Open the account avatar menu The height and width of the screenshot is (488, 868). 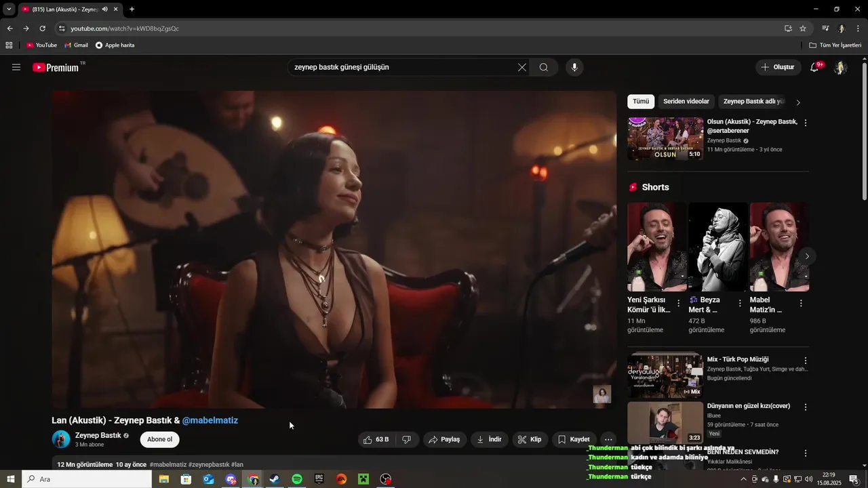pos(840,67)
